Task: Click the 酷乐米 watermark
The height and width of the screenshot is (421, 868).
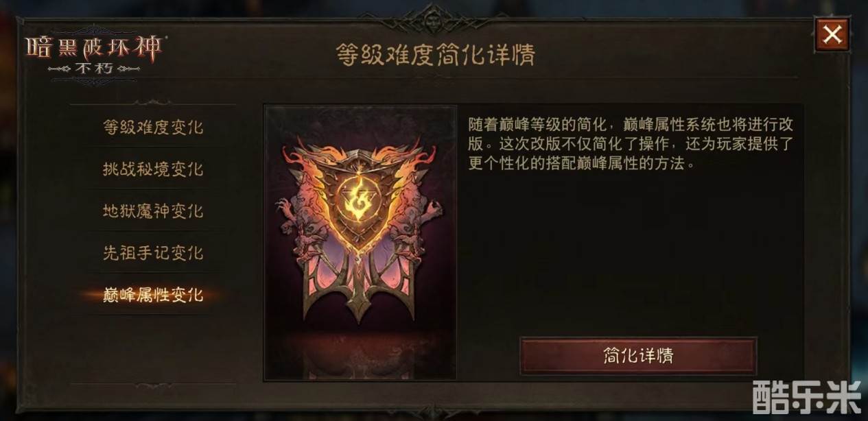Action: [x=806, y=396]
